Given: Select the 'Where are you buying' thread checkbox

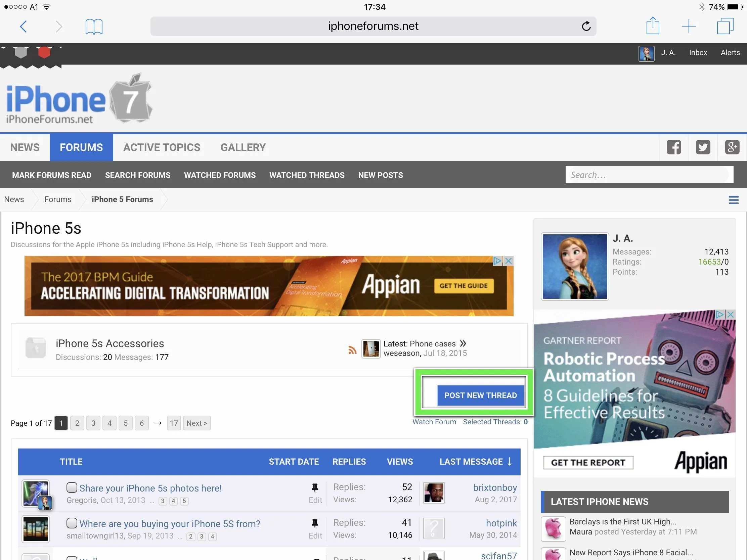Looking at the screenshot, I should [x=72, y=523].
